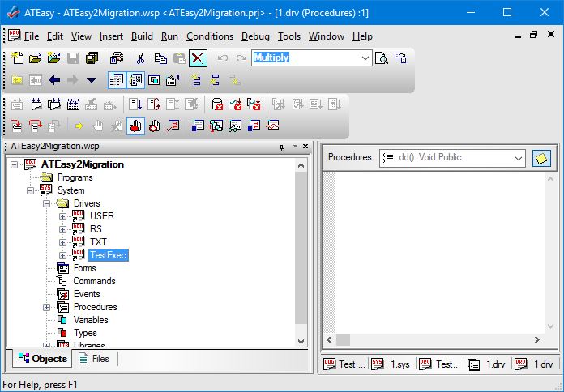Switch to the Files tab
This screenshot has height=392, width=564.
[94, 359]
